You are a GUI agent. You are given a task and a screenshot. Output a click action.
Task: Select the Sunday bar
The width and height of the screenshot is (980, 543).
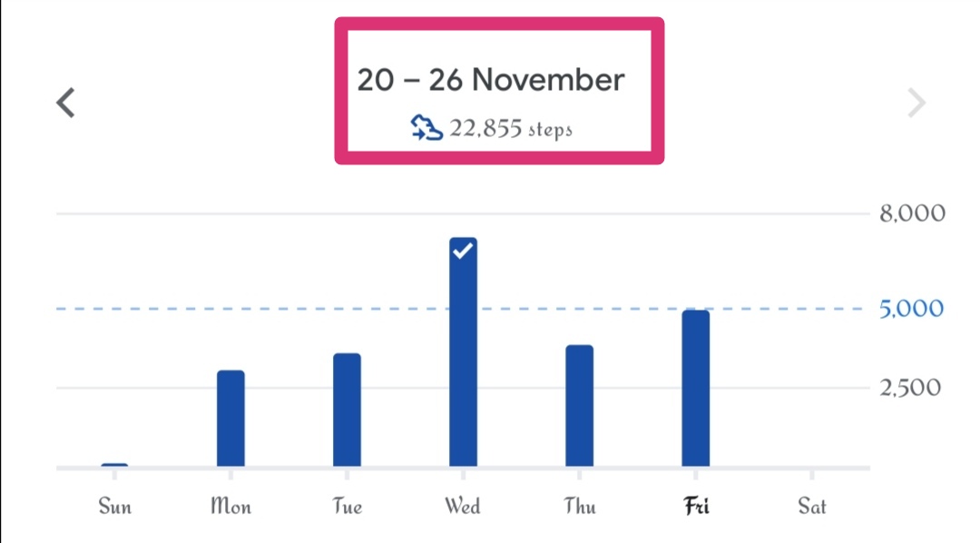pos(114,465)
